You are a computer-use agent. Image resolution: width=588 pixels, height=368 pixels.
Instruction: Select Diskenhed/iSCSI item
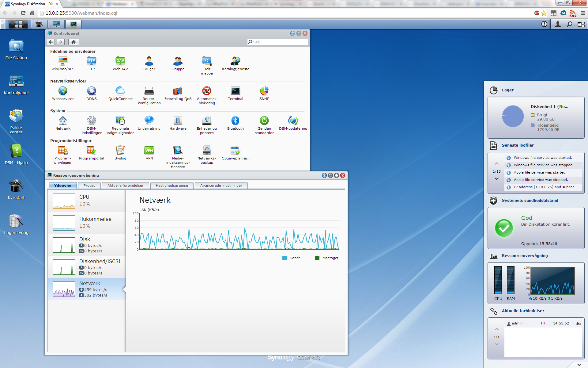(x=87, y=267)
